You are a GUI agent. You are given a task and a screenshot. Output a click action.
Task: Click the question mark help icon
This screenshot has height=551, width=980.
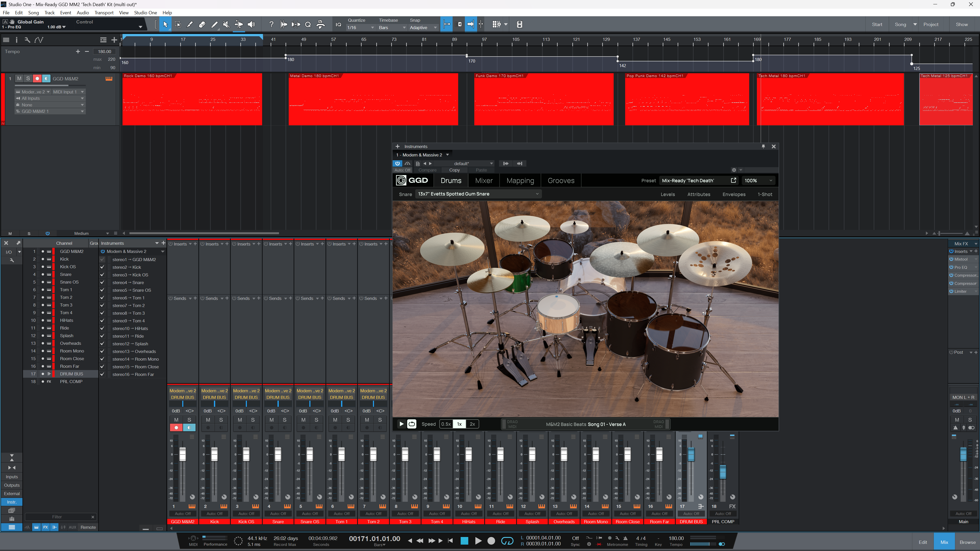click(271, 24)
